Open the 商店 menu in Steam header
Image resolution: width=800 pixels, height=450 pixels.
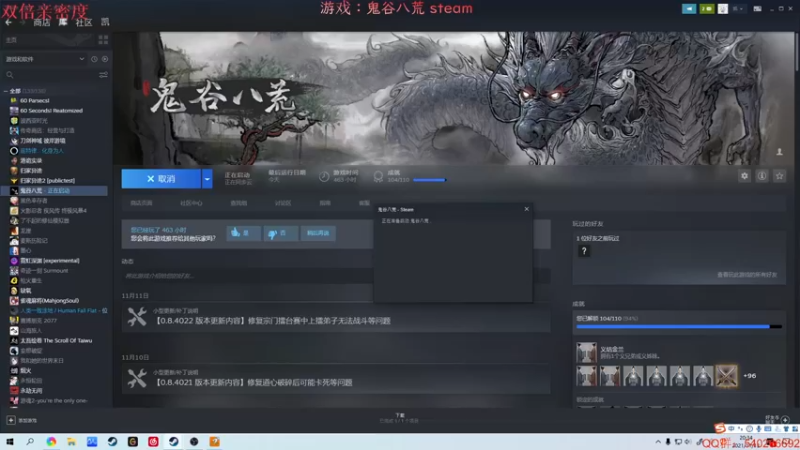(42, 22)
